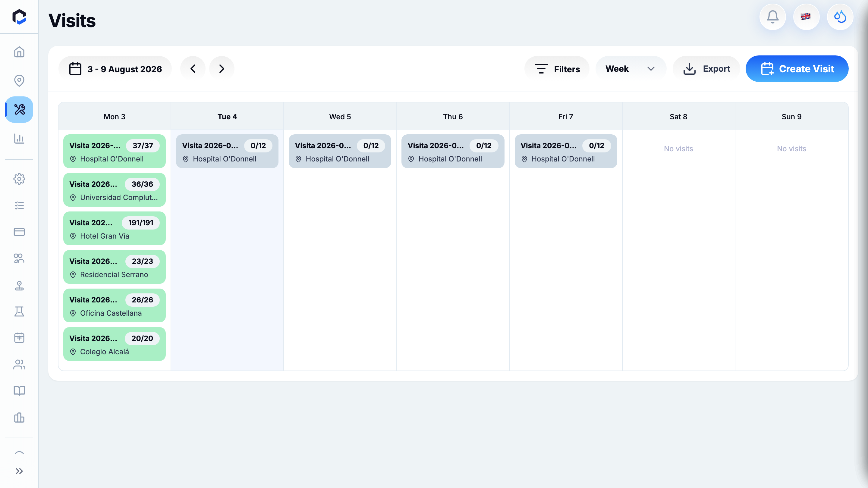Open the checklist icon in sidebar
This screenshot has height=488, width=868.
19,205
